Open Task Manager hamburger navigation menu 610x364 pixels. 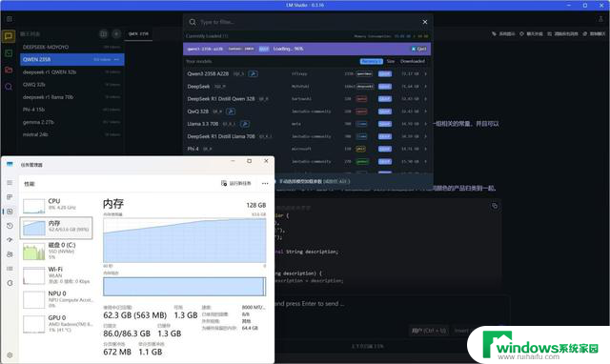pyautogui.click(x=10, y=182)
